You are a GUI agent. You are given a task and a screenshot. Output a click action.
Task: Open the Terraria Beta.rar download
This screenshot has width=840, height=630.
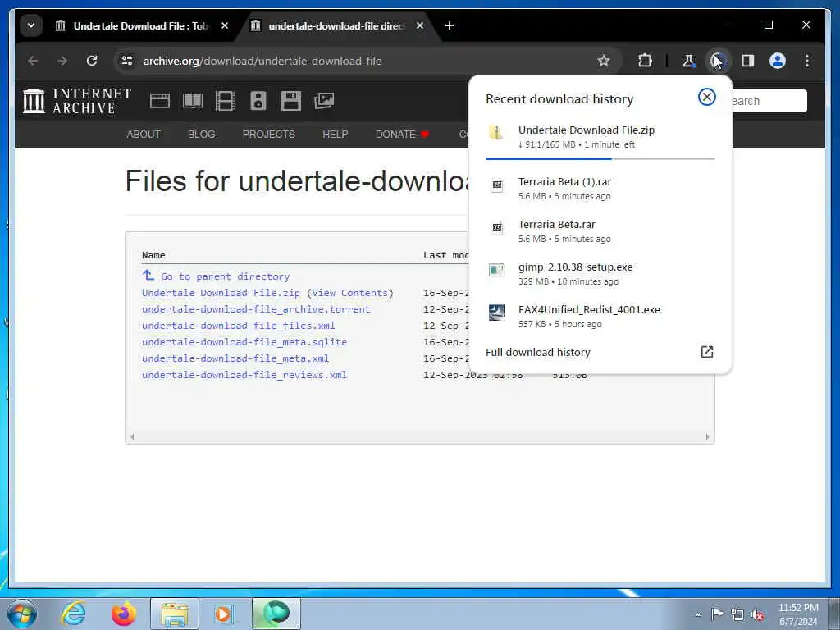click(600, 231)
